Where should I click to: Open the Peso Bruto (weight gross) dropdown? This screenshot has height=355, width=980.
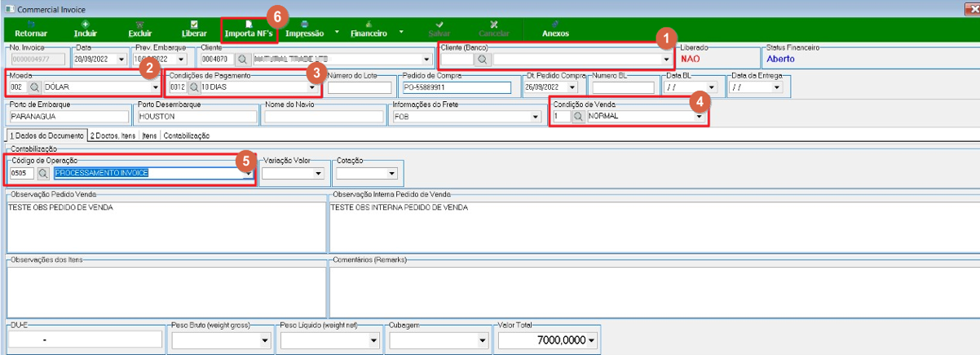(264, 340)
